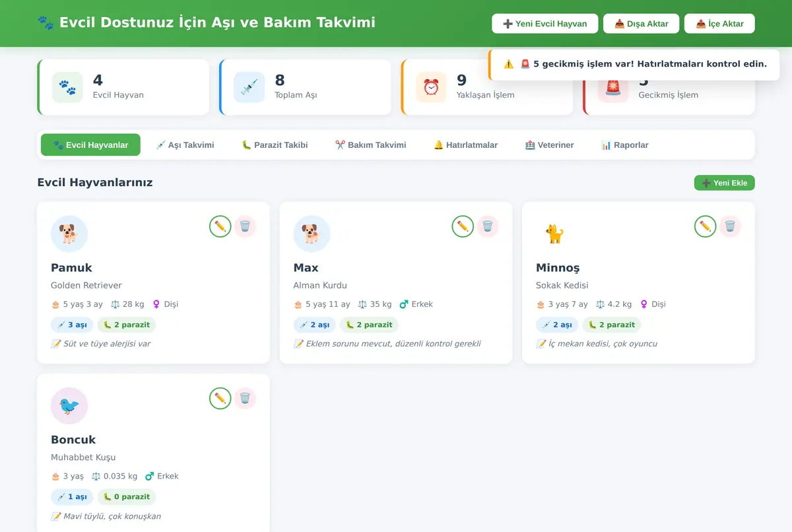Viewport: 792px width, 532px height.
Task: Delete Pamuk using the trash icon
Action: click(x=245, y=226)
